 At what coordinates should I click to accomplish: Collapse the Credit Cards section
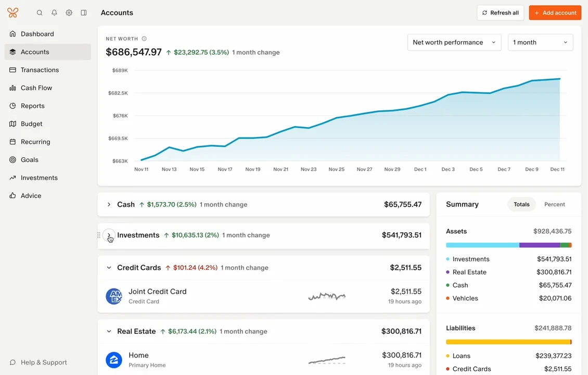click(x=109, y=268)
